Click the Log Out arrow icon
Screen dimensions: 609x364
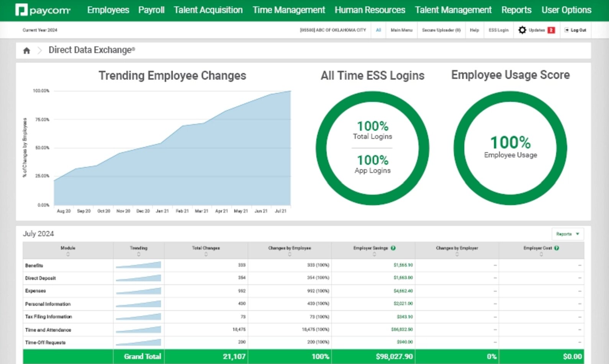(x=566, y=30)
